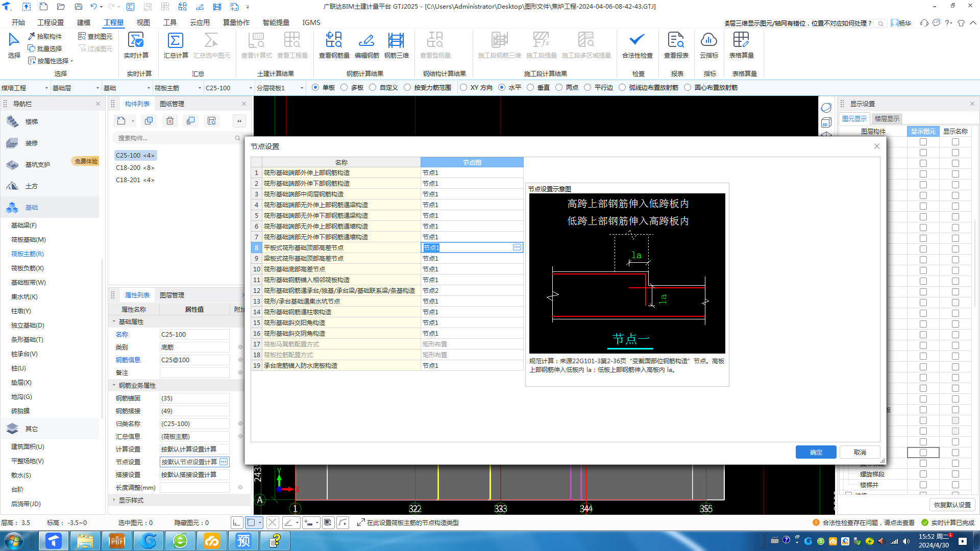Switch to 图纸管理 tab
This screenshot has width=980, height=551.
172,104
